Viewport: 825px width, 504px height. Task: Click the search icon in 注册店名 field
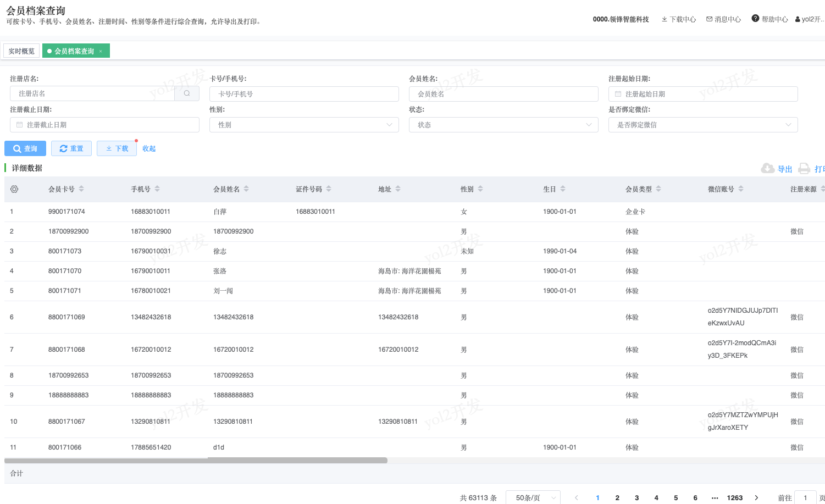coord(187,93)
